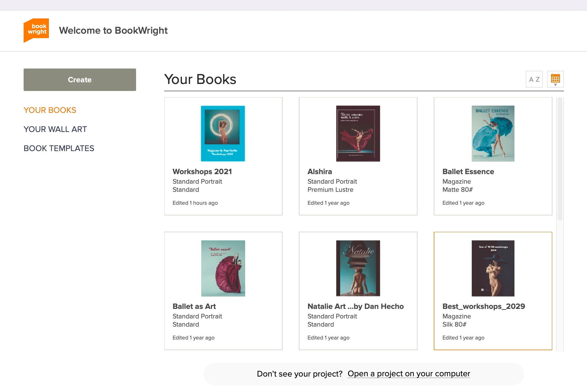Screen dimensions: 587x392
Task: Select the Best_workshops_2029 cover thumbnail
Action: click(493, 268)
